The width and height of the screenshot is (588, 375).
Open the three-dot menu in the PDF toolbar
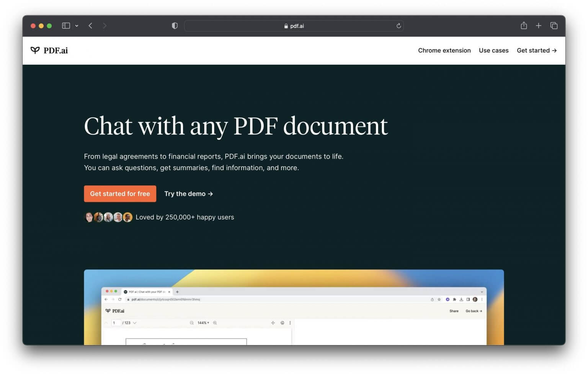click(x=290, y=323)
